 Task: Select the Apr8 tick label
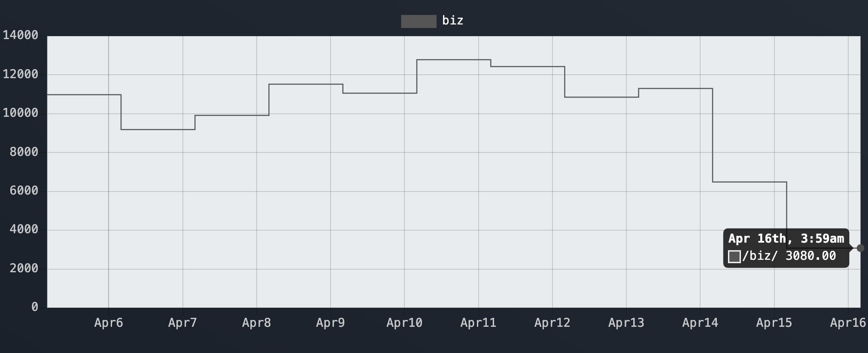tap(256, 323)
